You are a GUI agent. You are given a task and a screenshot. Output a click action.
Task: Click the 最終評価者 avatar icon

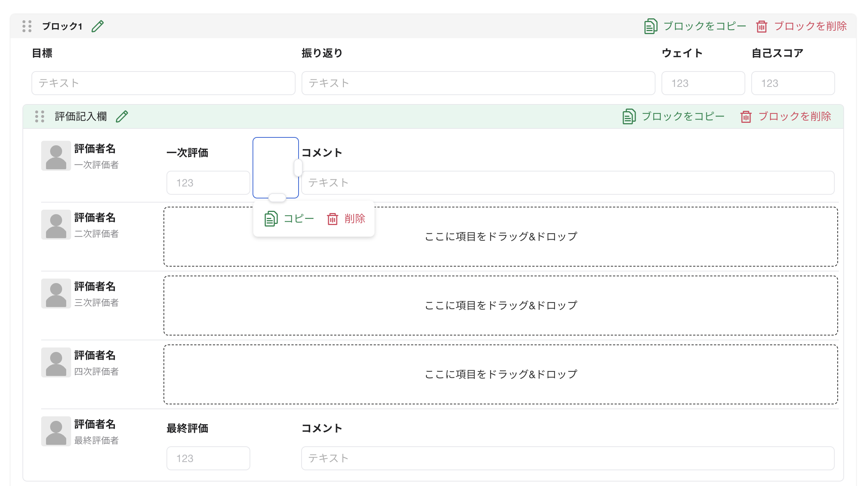point(55,431)
